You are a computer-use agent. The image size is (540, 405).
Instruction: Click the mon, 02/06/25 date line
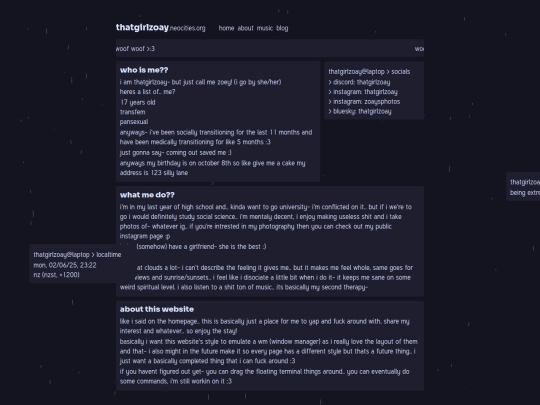point(65,265)
